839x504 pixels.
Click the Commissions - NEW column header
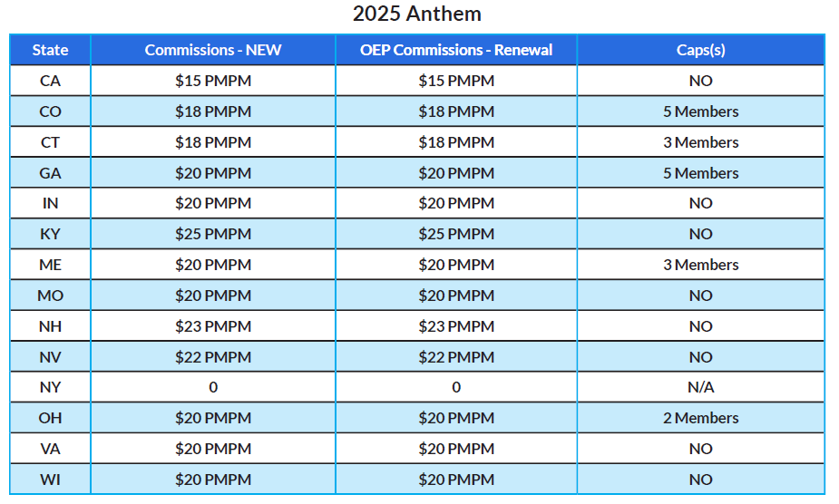213,50
